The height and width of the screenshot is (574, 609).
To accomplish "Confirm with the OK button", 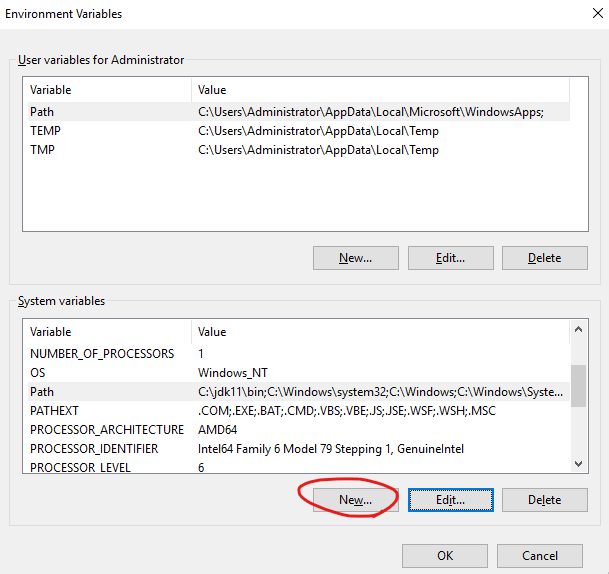I will pyautogui.click(x=445, y=556).
